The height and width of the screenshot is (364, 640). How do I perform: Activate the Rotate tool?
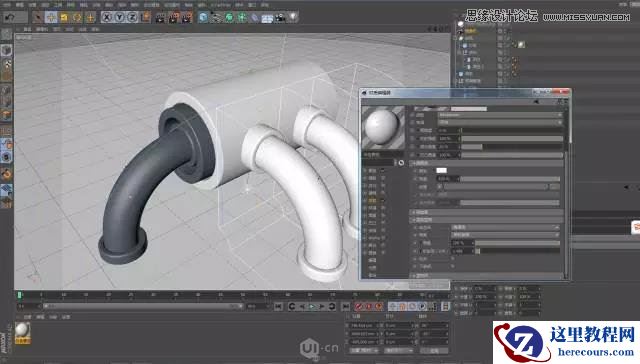point(77,18)
